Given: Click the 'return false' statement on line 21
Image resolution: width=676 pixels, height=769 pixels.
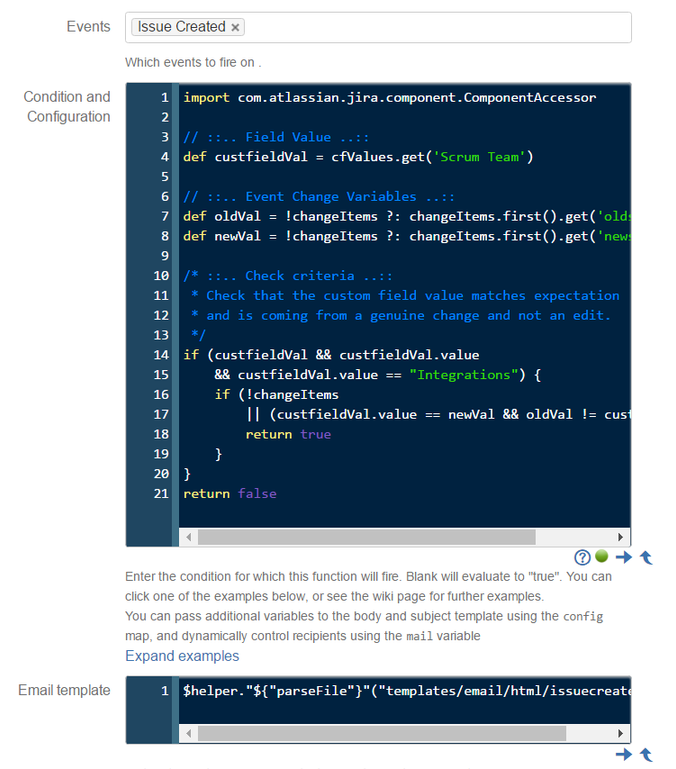Looking at the screenshot, I should coord(230,494).
